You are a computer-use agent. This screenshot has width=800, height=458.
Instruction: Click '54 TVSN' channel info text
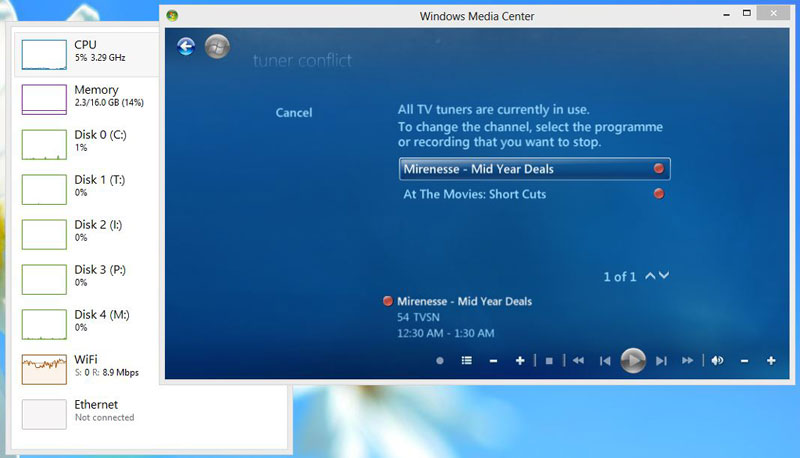pyautogui.click(x=418, y=317)
